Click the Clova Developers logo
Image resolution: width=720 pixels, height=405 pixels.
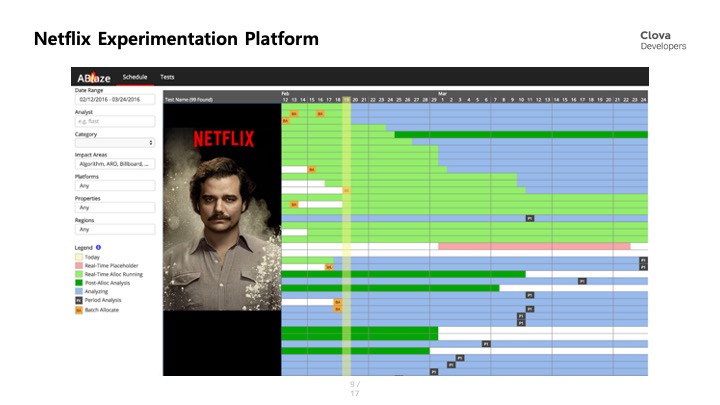(x=663, y=40)
